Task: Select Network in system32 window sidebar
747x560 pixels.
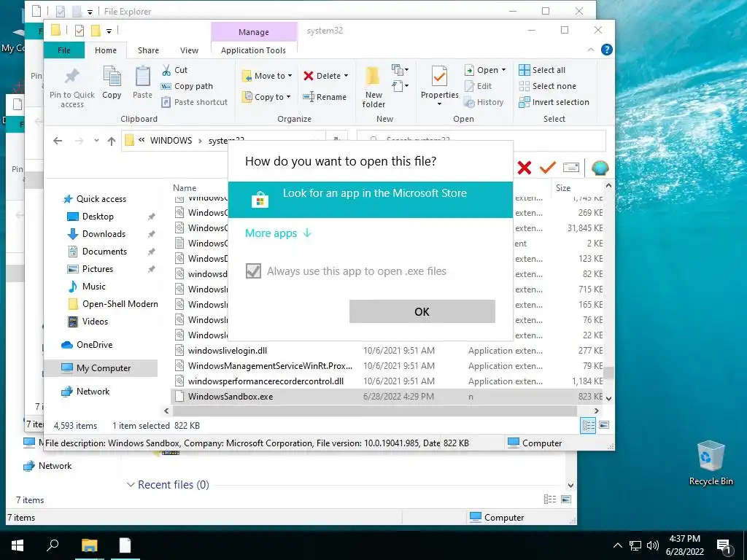Action: point(93,392)
